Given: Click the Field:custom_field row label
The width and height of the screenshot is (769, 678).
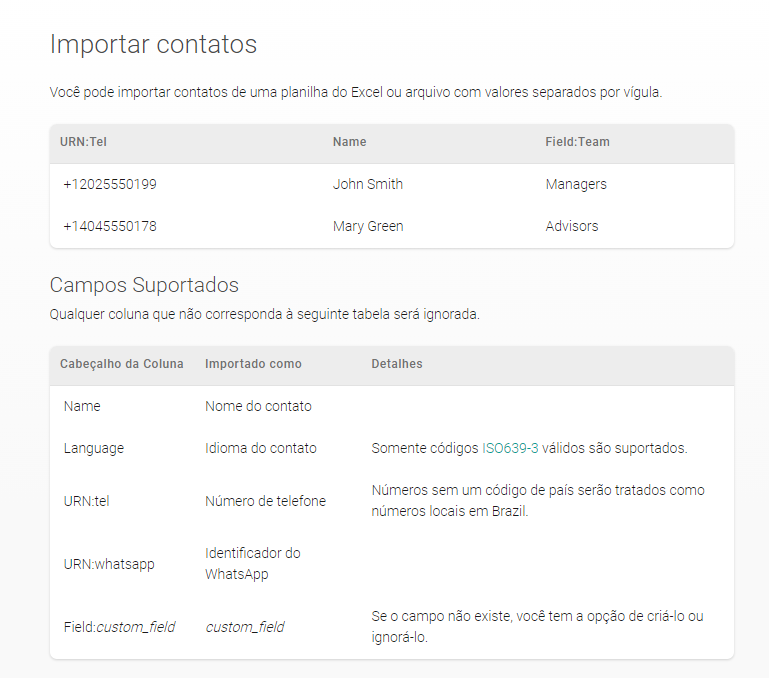Looking at the screenshot, I should (119, 627).
